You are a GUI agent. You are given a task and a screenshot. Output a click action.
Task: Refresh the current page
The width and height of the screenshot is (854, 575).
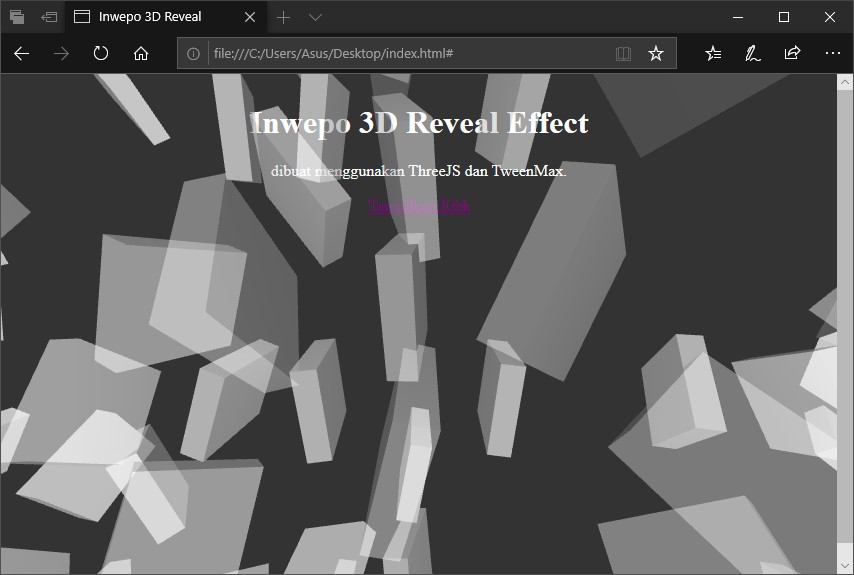101,53
